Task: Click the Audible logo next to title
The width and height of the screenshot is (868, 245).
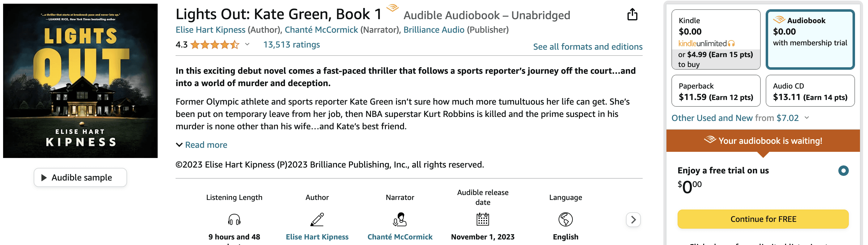Action: [x=392, y=8]
